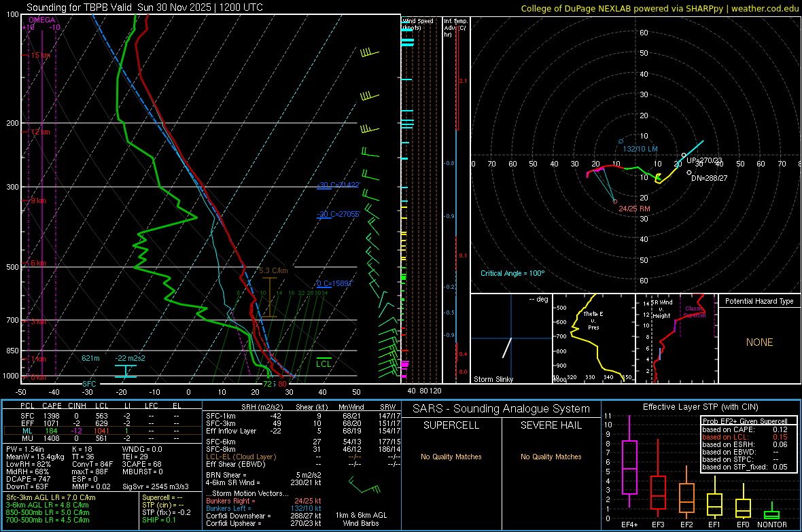Click the 'Sfc-3km AGL LR = 7.0 C/km' line
Screen dimensions: 802x532
click(51, 497)
